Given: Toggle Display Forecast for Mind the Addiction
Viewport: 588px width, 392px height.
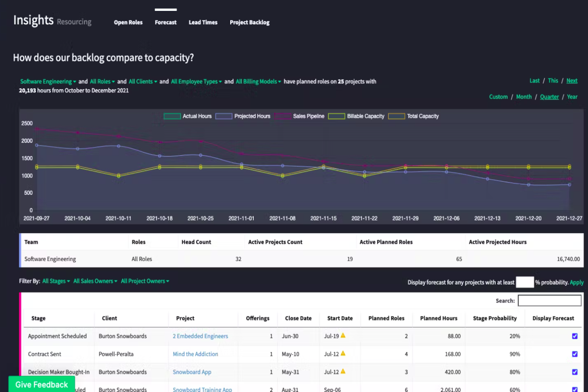Looking at the screenshot, I should coord(574,354).
